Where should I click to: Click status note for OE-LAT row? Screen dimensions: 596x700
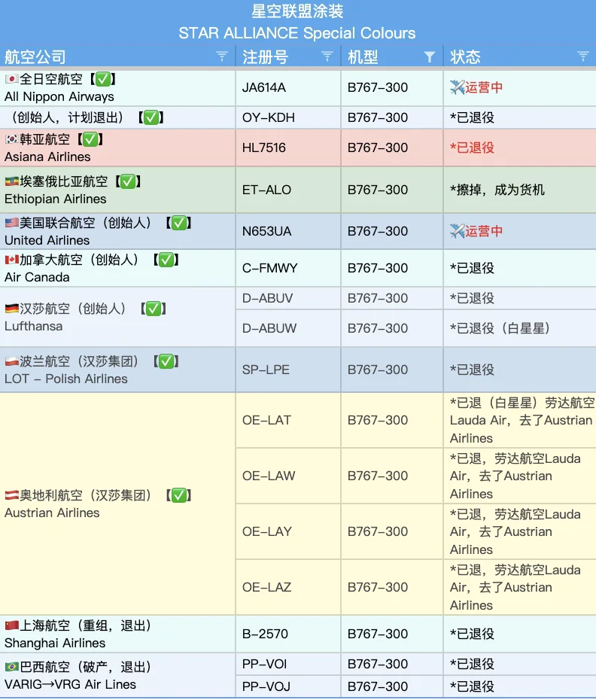coord(521,420)
